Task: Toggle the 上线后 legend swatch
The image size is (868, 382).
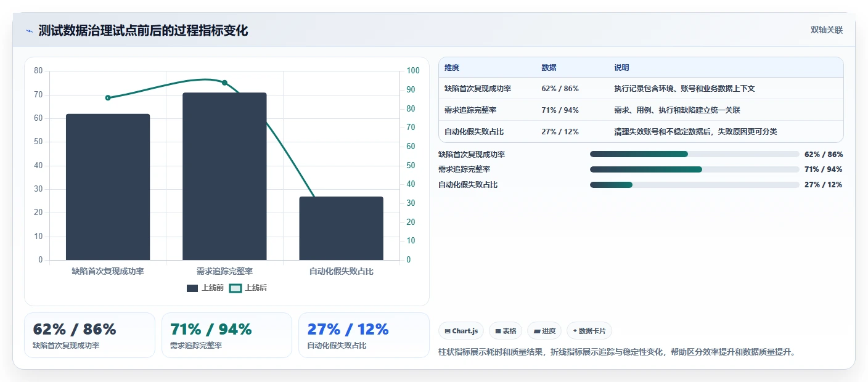Action: coord(235,288)
